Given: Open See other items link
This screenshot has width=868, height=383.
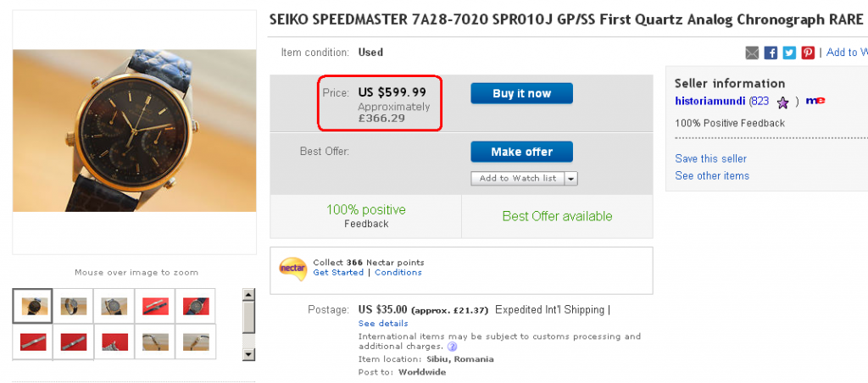Looking at the screenshot, I should [x=712, y=175].
